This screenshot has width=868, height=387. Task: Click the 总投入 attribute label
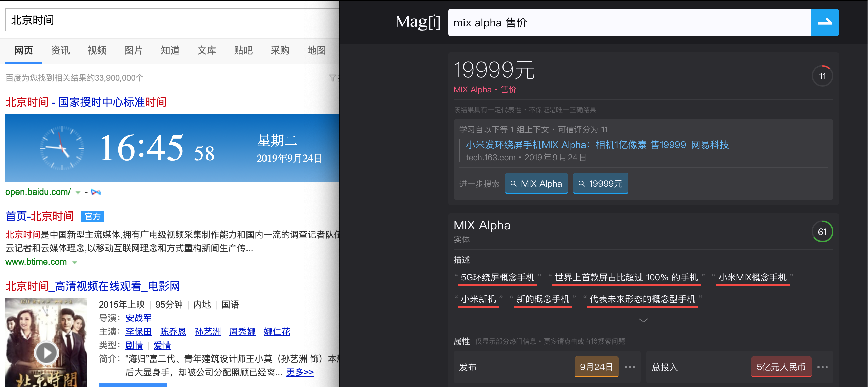[x=665, y=367]
